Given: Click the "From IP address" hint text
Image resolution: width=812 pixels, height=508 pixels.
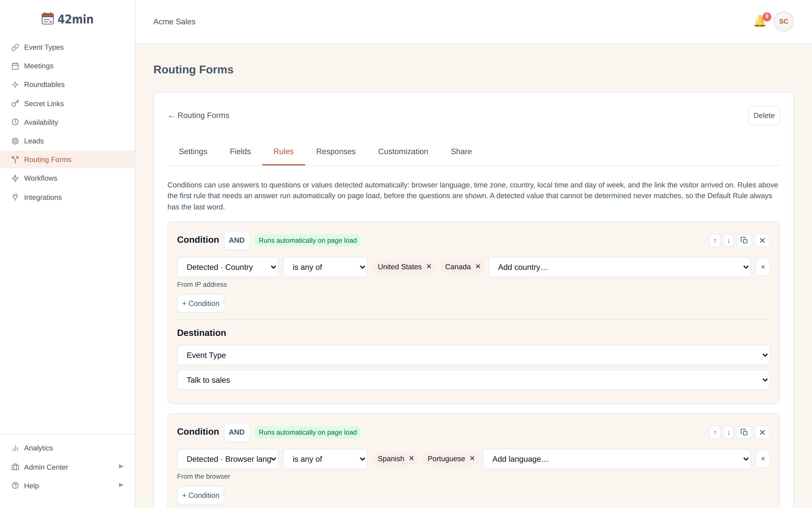Looking at the screenshot, I should (202, 284).
